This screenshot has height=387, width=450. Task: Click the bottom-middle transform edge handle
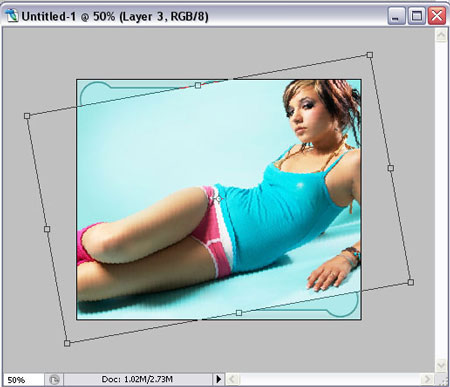(239, 313)
